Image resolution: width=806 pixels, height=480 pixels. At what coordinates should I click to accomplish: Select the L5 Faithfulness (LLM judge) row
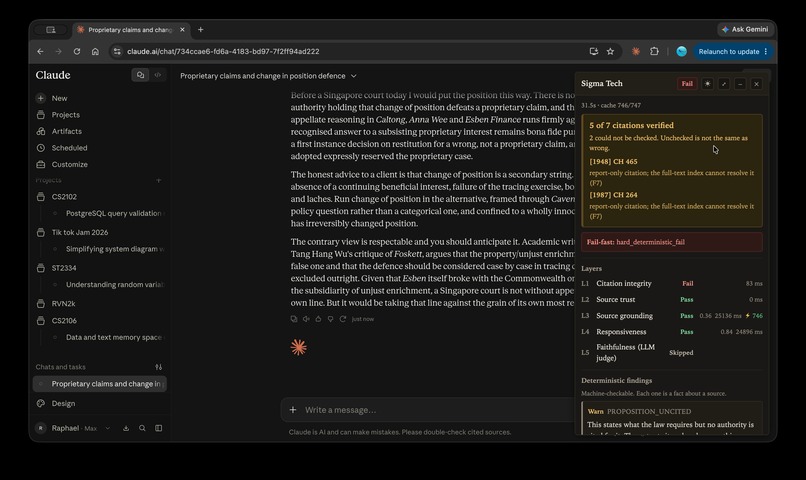point(672,353)
